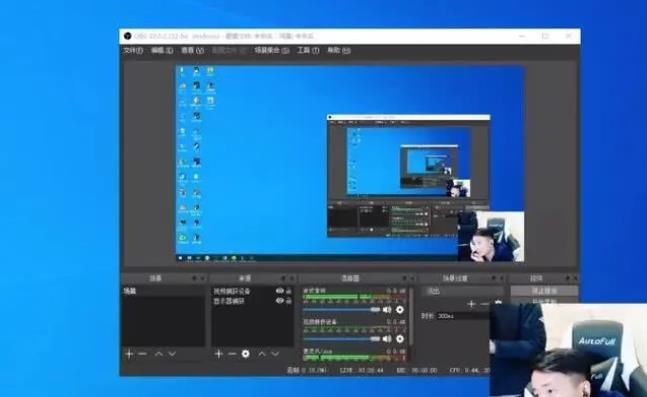Undock the 场景过渡 Transitions panel via float icon

[x=494, y=279]
